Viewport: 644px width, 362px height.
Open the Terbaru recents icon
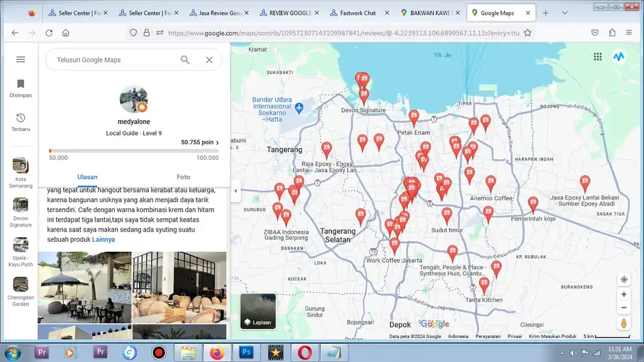click(x=21, y=122)
